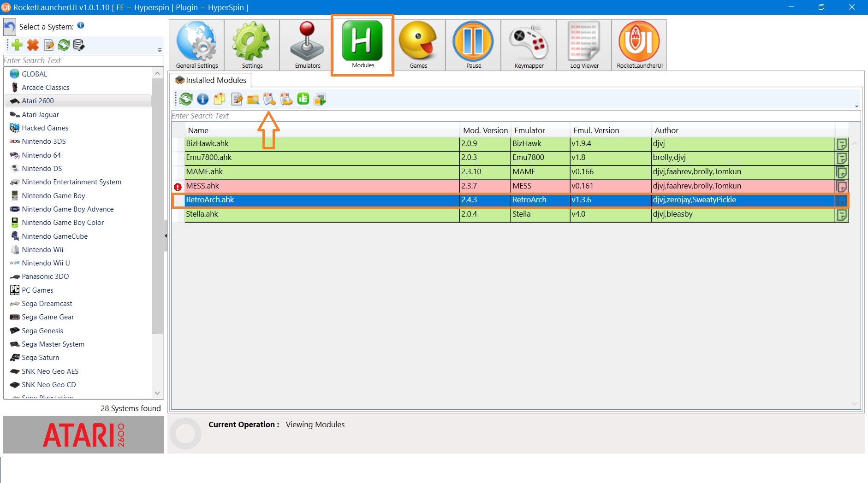Open the Log Viewer tab
This screenshot has height=483, width=868.
(584, 46)
